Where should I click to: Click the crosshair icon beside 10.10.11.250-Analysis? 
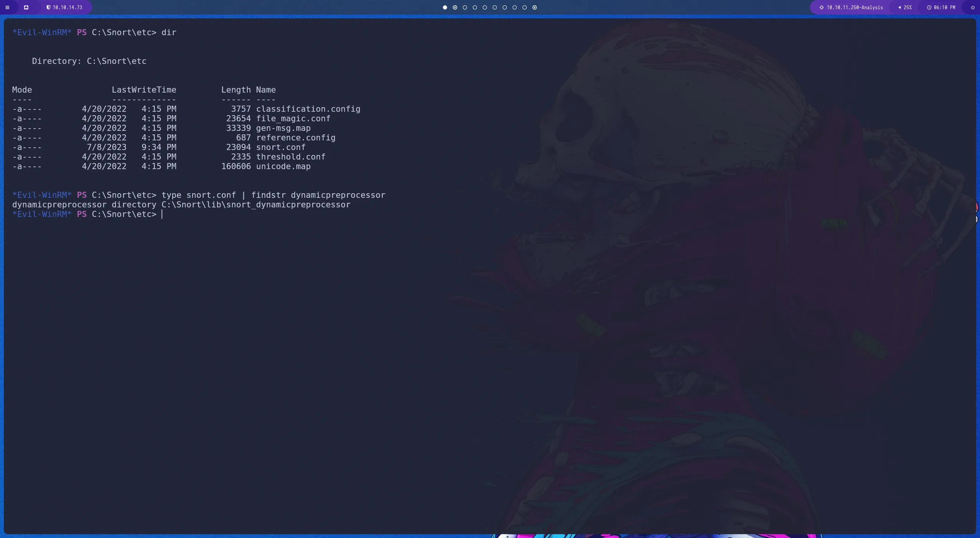[822, 7]
